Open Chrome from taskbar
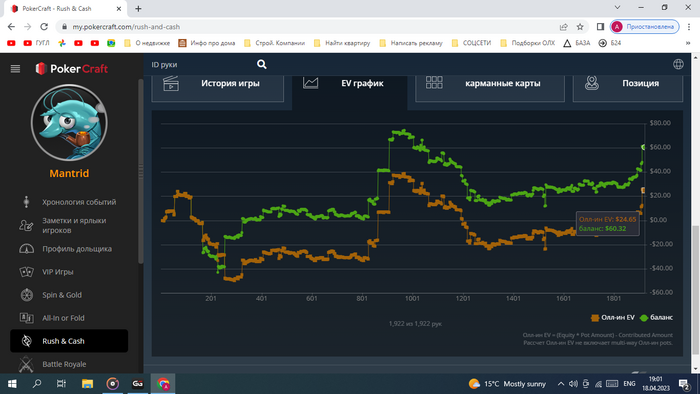The image size is (700, 394). click(x=163, y=384)
